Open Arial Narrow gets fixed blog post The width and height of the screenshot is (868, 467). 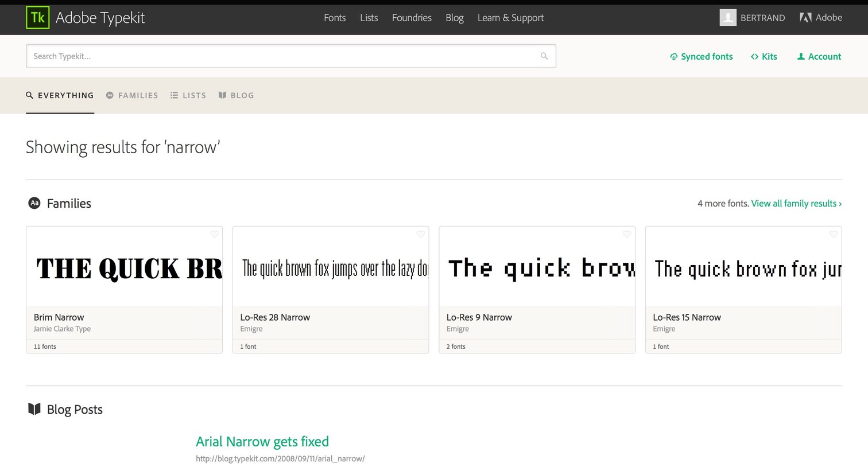262,441
